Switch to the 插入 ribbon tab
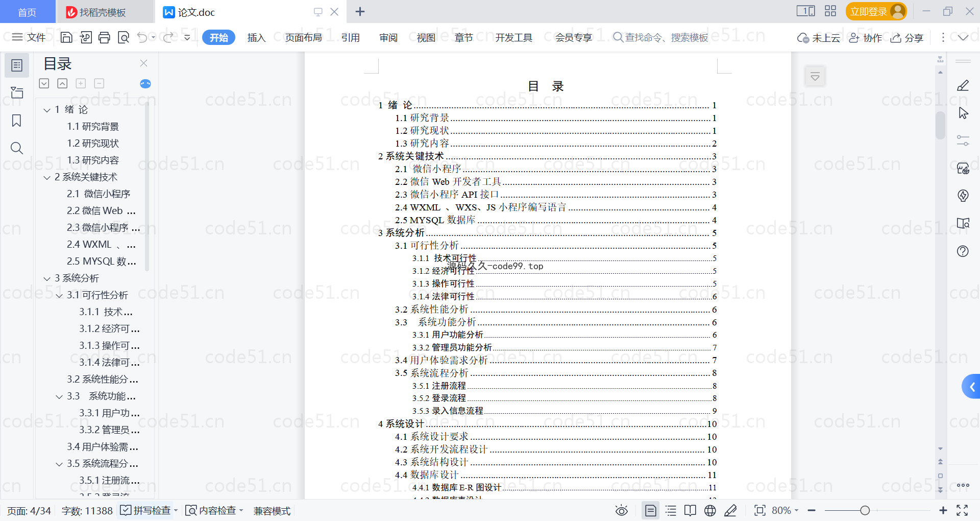The height and width of the screenshot is (521, 980). tap(256, 37)
